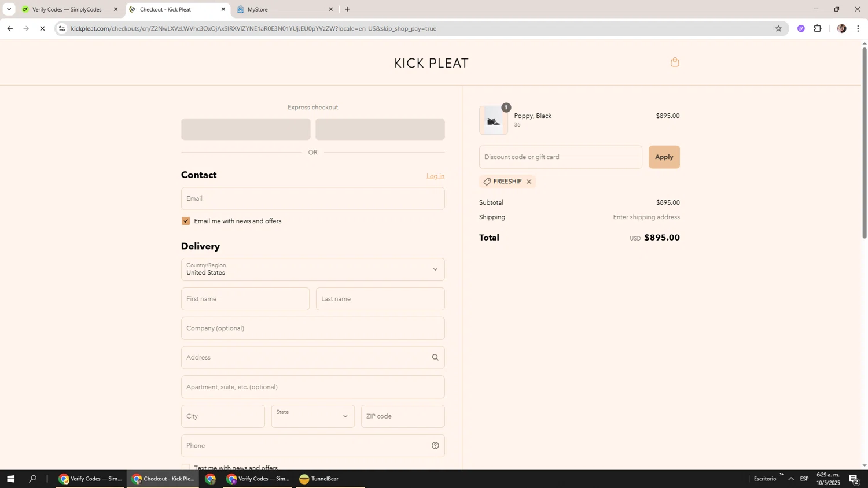Open the Windows Start menu
Screen dimensions: 868x488
(10, 479)
